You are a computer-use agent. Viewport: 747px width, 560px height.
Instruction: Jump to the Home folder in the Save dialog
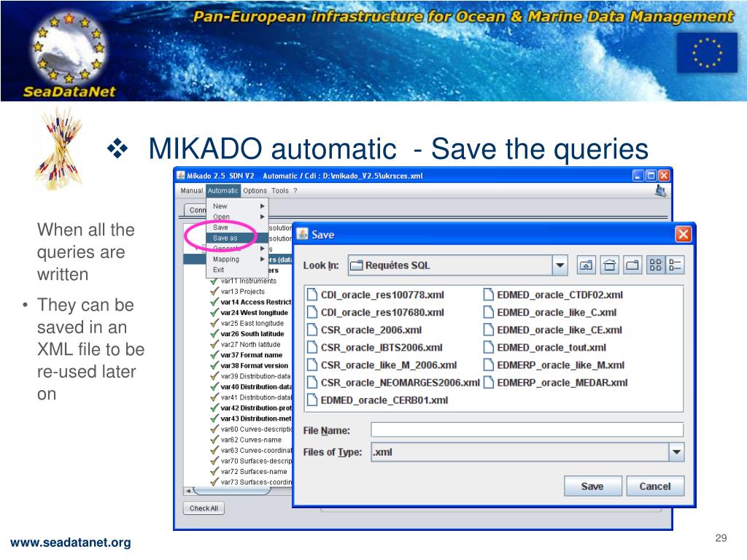click(609, 265)
